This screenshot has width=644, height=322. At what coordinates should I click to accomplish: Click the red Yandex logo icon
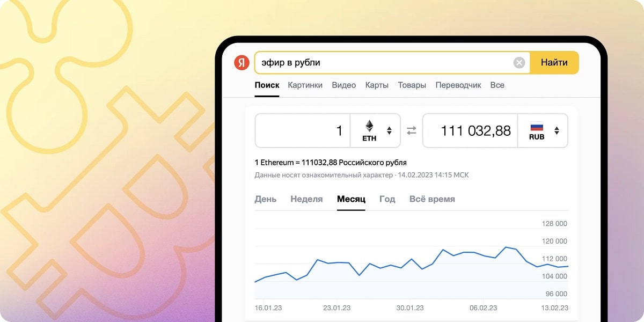tap(242, 63)
